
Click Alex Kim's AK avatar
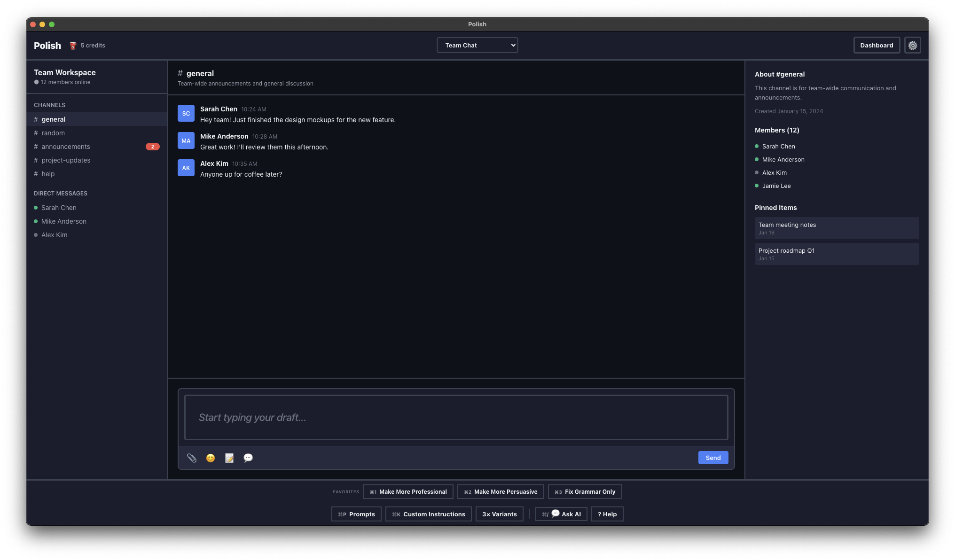click(186, 168)
